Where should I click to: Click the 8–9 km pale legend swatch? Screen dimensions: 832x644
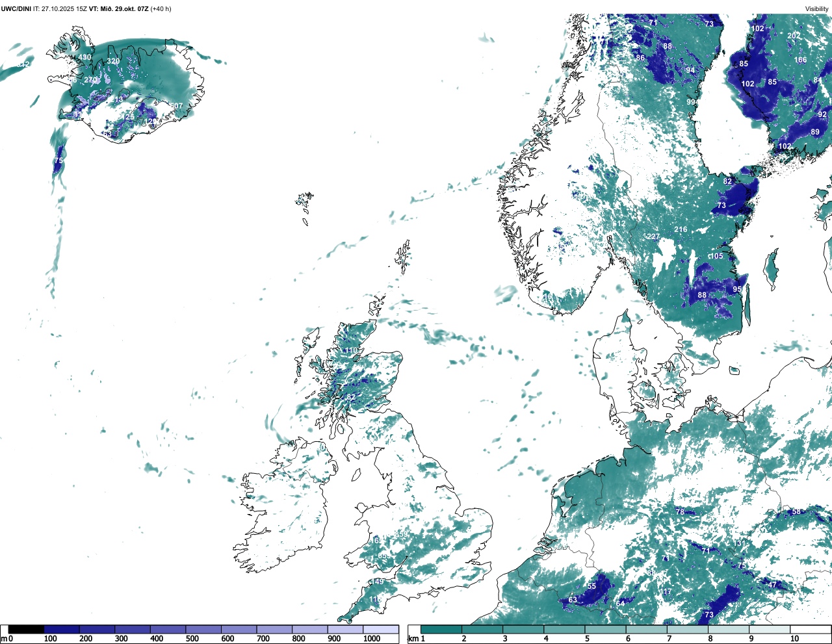[x=728, y=629]
